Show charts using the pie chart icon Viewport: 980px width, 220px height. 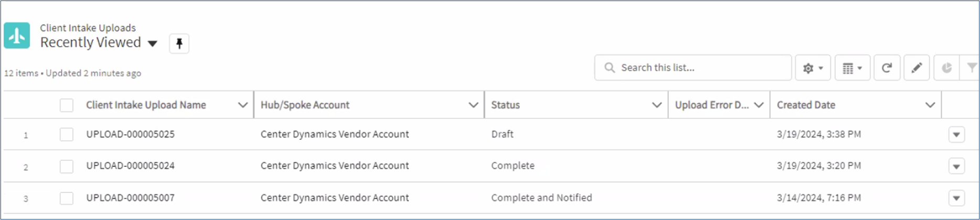[x=946, y=68]
